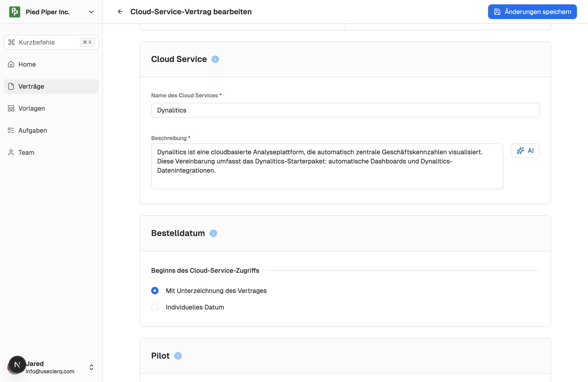Open Verträge via its document icon
Viewport: 588px width, 382px height.
11,86
